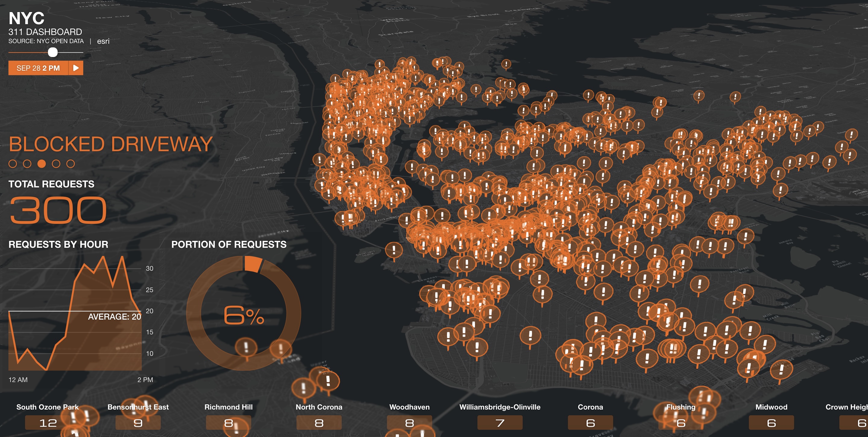Select Richmond Hill neighborhood count
Image resolution: width=868 pixels, height=437 pixels.
tap(228, 423)
